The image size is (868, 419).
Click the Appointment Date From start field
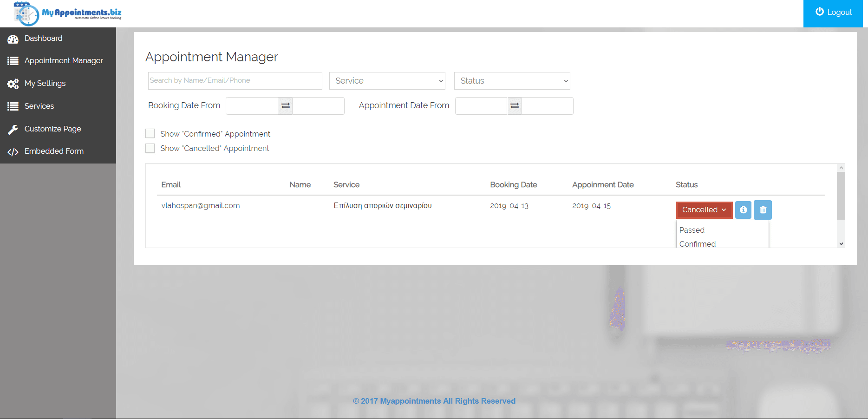tap(481, 106)
